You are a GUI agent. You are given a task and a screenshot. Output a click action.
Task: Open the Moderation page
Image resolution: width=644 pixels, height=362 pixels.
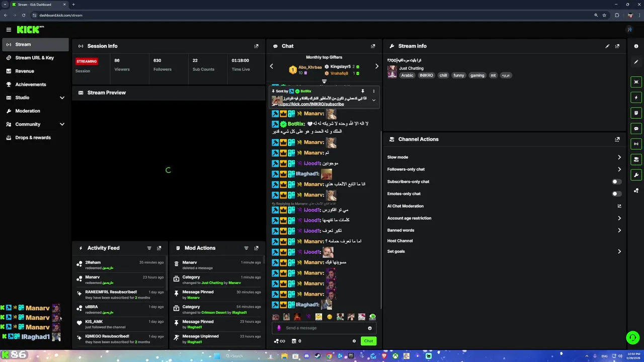(35, 111)
